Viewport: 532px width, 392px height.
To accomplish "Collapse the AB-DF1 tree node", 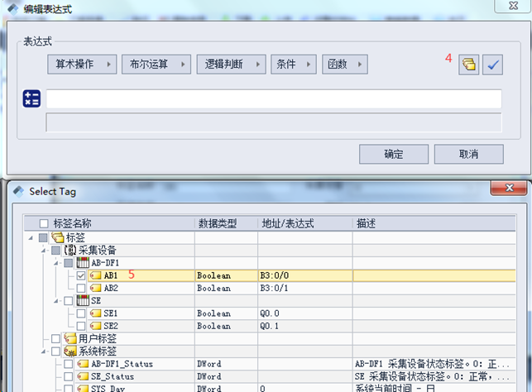I will (x=56, y=263).
